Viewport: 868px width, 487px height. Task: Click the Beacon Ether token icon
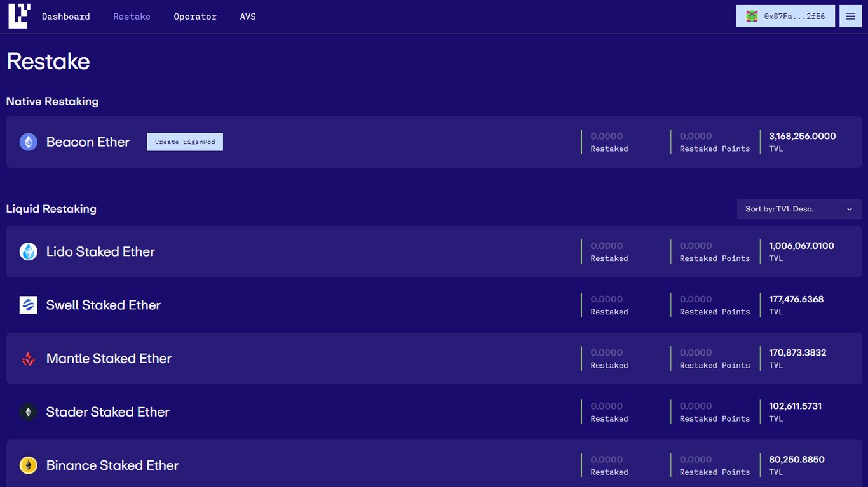point(28,142)
